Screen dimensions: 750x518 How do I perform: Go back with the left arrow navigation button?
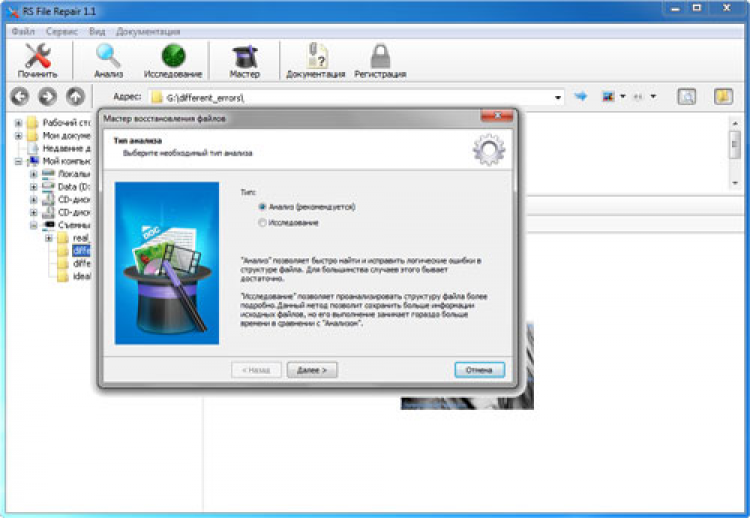20,97
